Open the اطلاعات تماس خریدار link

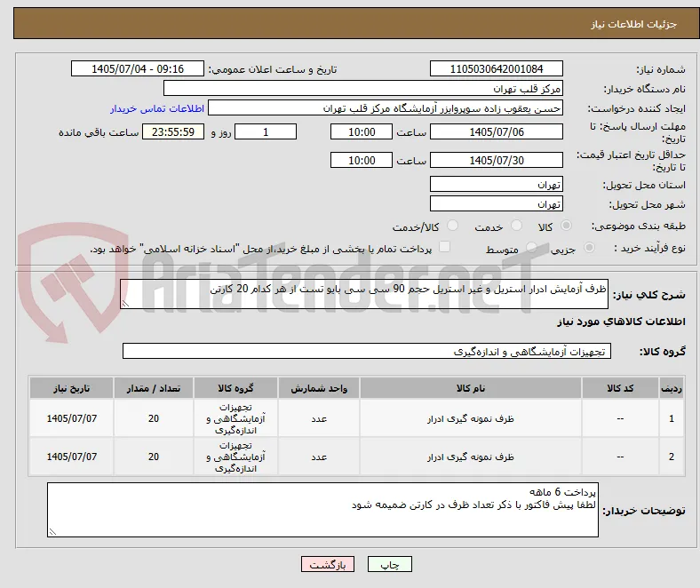[157, 108]
